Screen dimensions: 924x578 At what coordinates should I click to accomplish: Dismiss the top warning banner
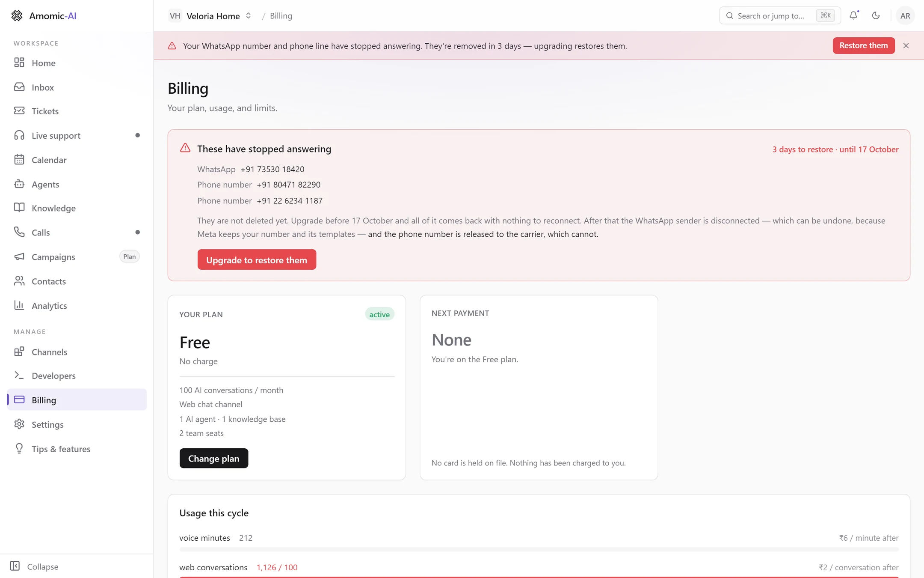pyautogui.click(x=906, y=45)
